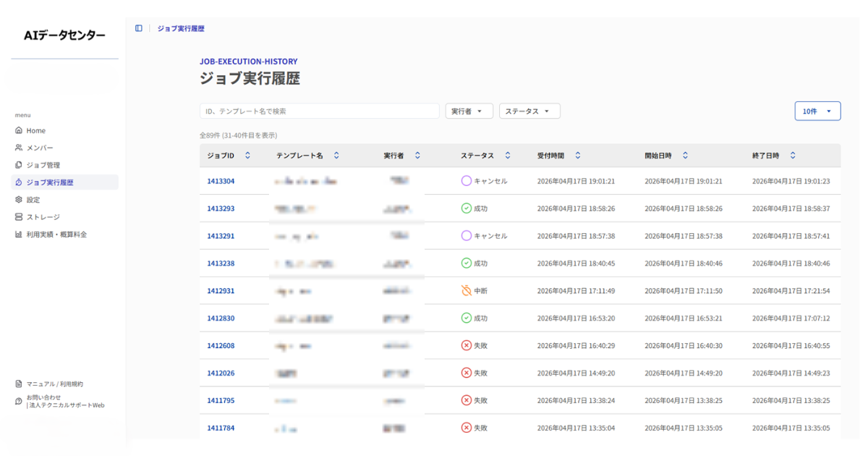
Task: Click the ストレージ server icon
Action: pos(19,217)
